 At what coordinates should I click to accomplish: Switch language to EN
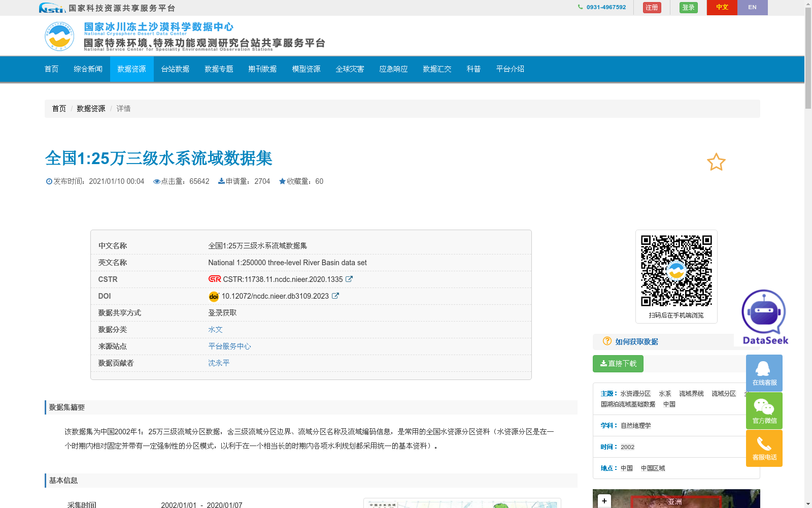tap(753, 7)
